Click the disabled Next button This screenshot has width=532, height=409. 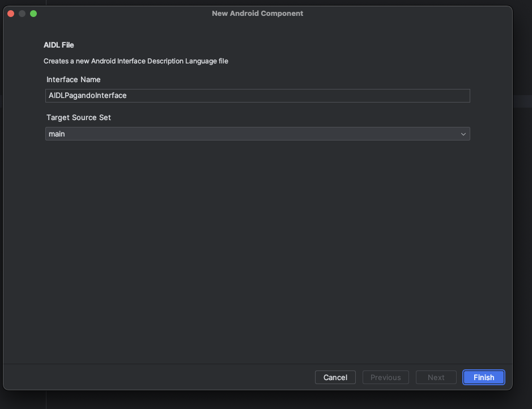tap(436, 377)
